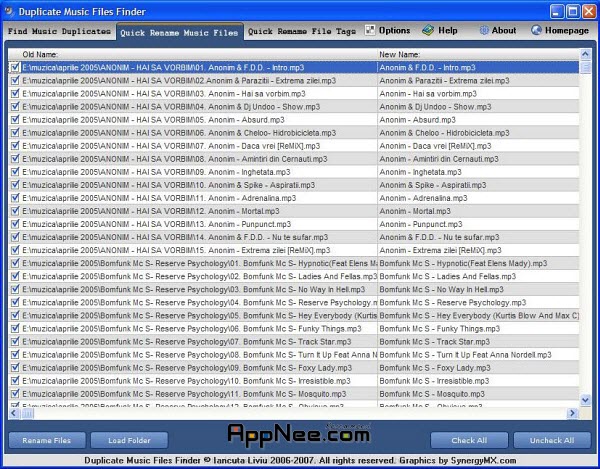The image size is (600, 469).
Task: Select new name 'Anonim - Extrema zilei [ReMiX].mp3'
Action: click(x=440, y=250)
